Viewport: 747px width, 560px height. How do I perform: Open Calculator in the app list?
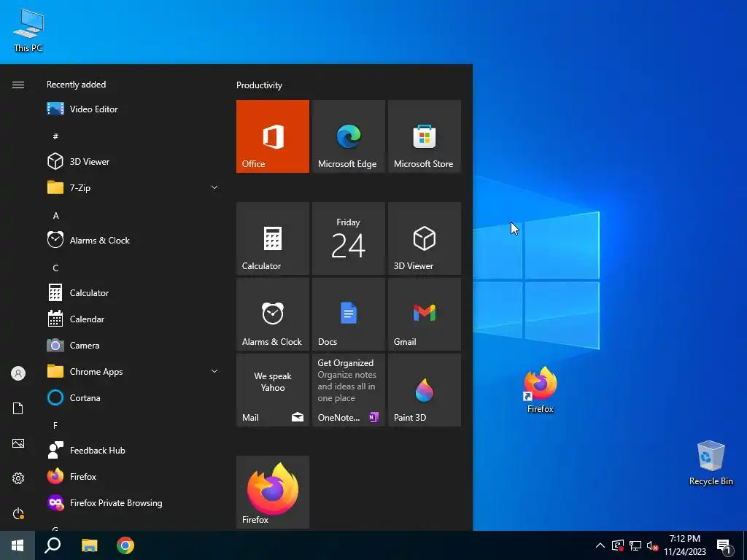click(133, 293)
